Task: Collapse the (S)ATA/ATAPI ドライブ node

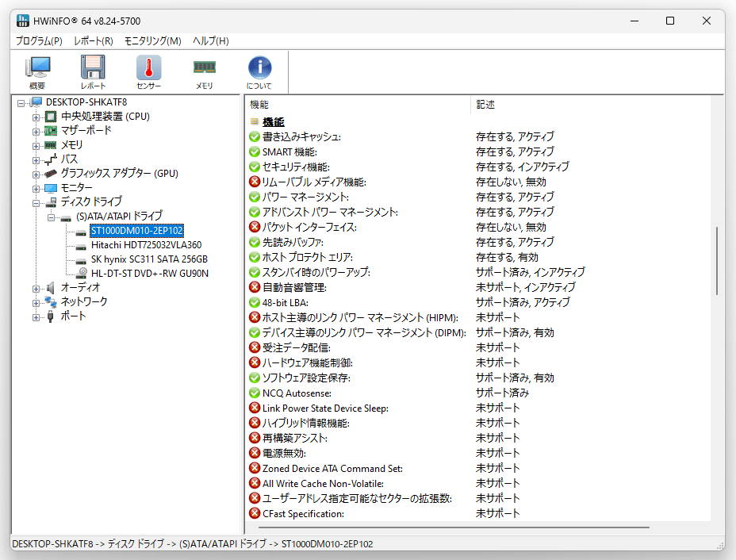Action: tap(52, 217)
